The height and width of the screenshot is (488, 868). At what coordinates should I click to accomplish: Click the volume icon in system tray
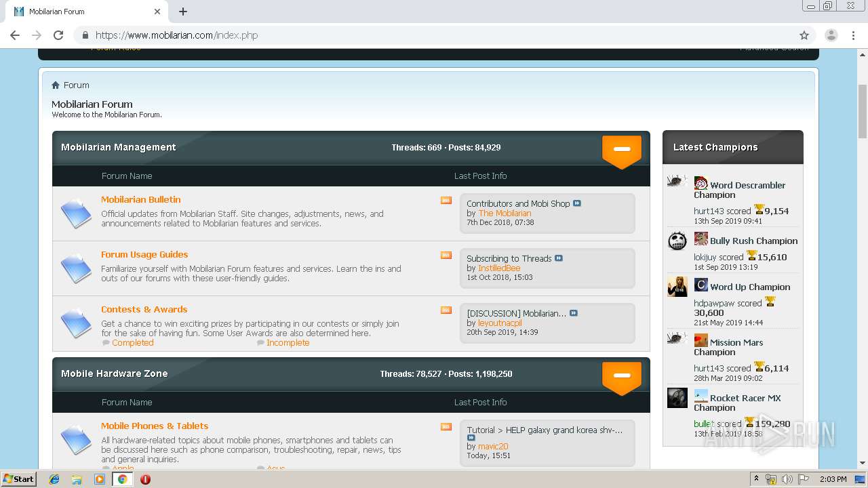click(x=787, y=479)
